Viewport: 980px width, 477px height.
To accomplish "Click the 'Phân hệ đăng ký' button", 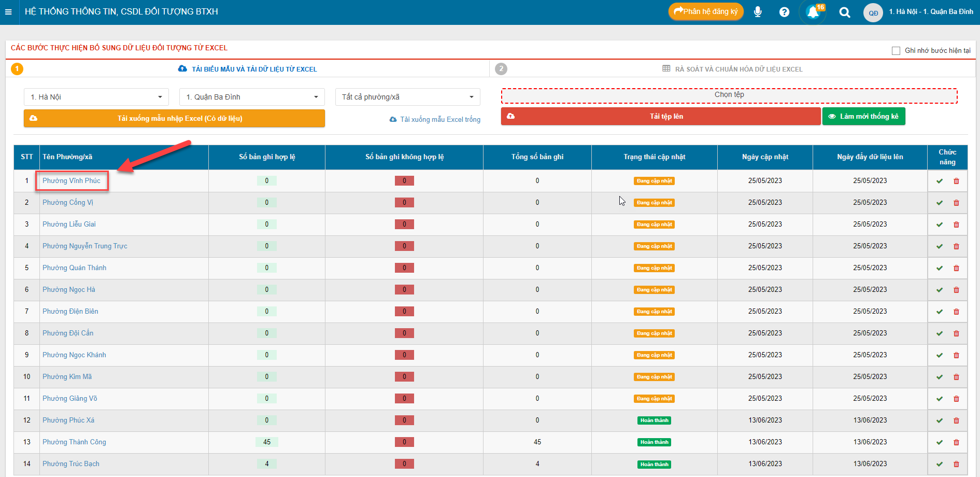I will 706,11.
